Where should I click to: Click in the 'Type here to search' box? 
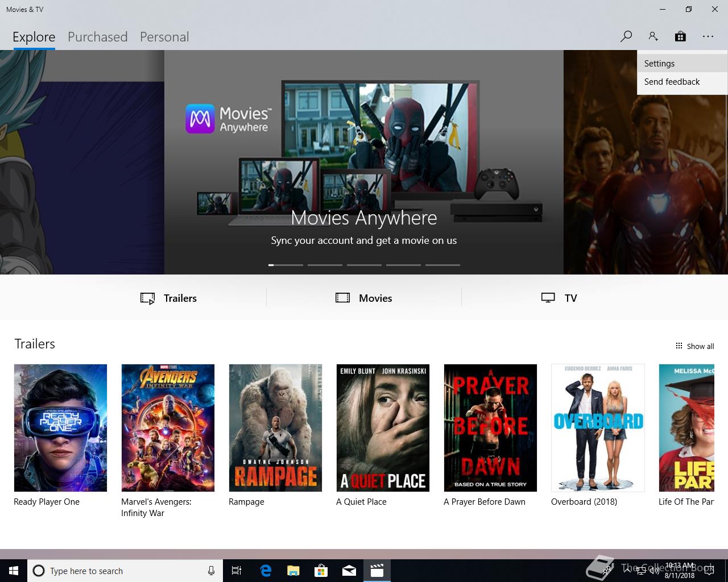[x=125, y=571]
